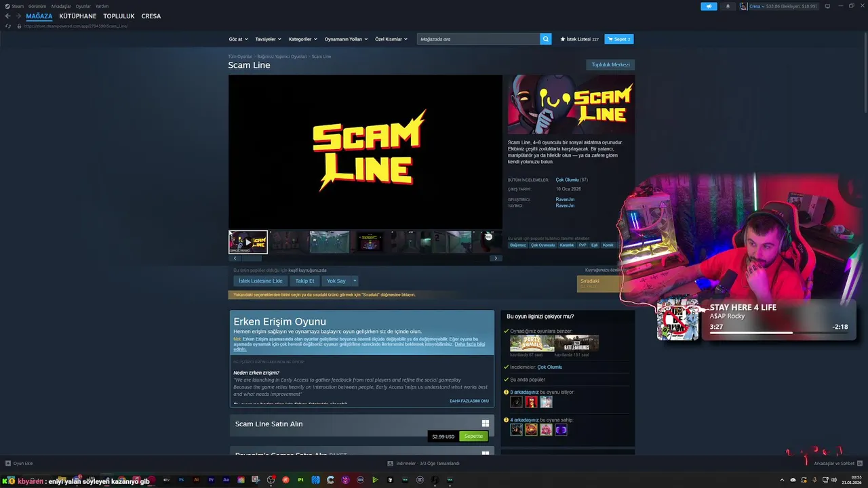Click the Battlegrounds similar game thumbnail
This screenshot has width=868, height=488.
[576, 343]
